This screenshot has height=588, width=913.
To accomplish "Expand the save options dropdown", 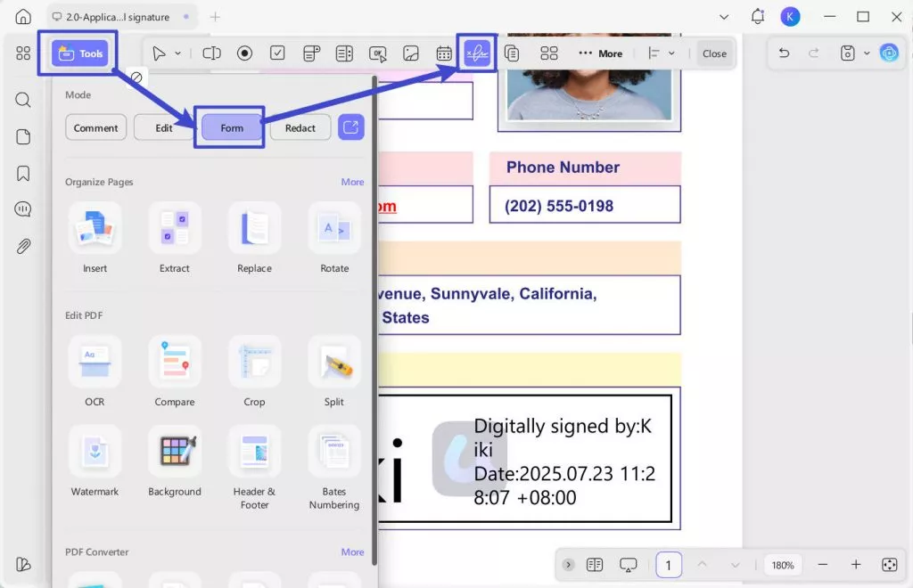I will pyautogui.click(x=867, y=53).
